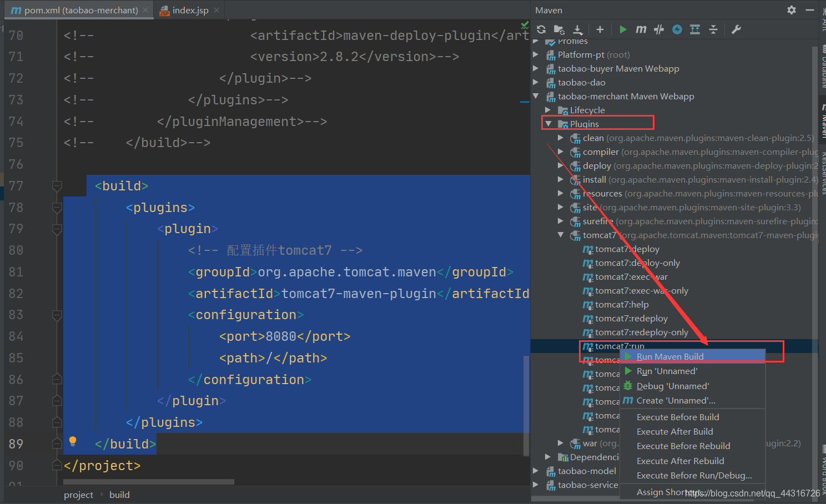
Task: Click the Reload All Maven Projects icon
Action: tap(541, 29)
